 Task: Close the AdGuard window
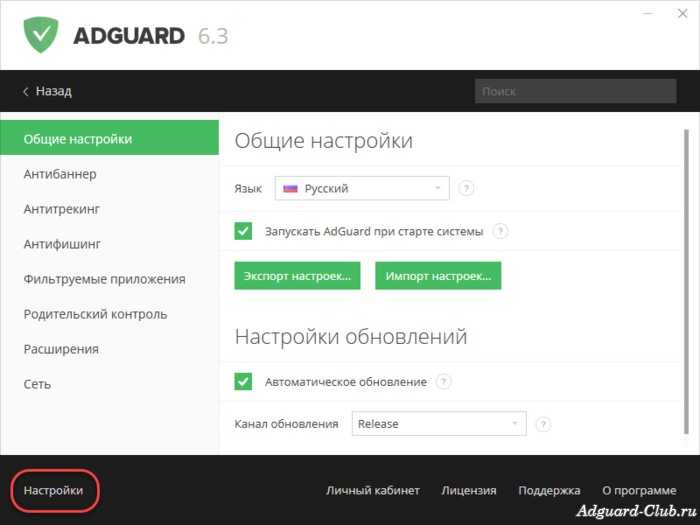(x=682, y=13)
